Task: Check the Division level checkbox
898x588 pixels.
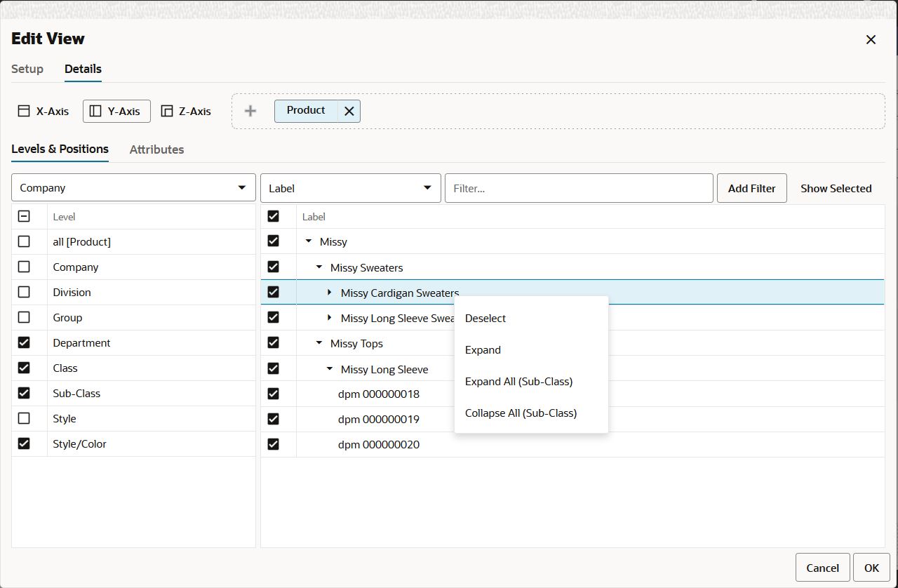Action: click(x=24, y=293)
